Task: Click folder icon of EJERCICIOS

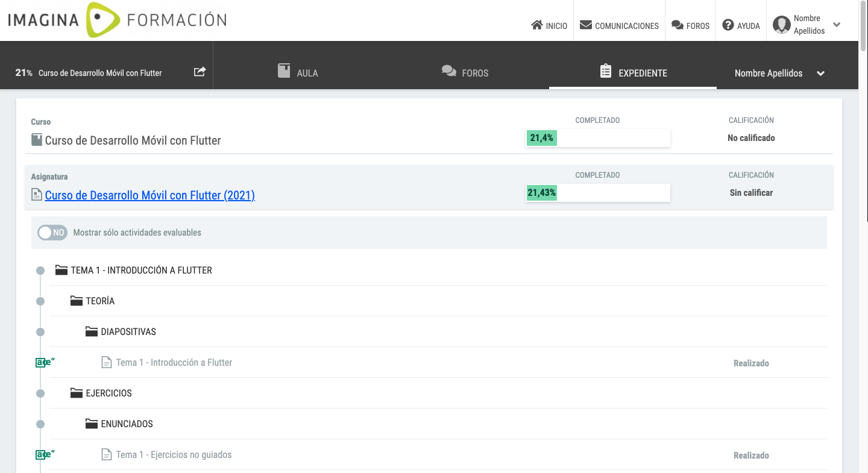Action: [x=76, y=393]
